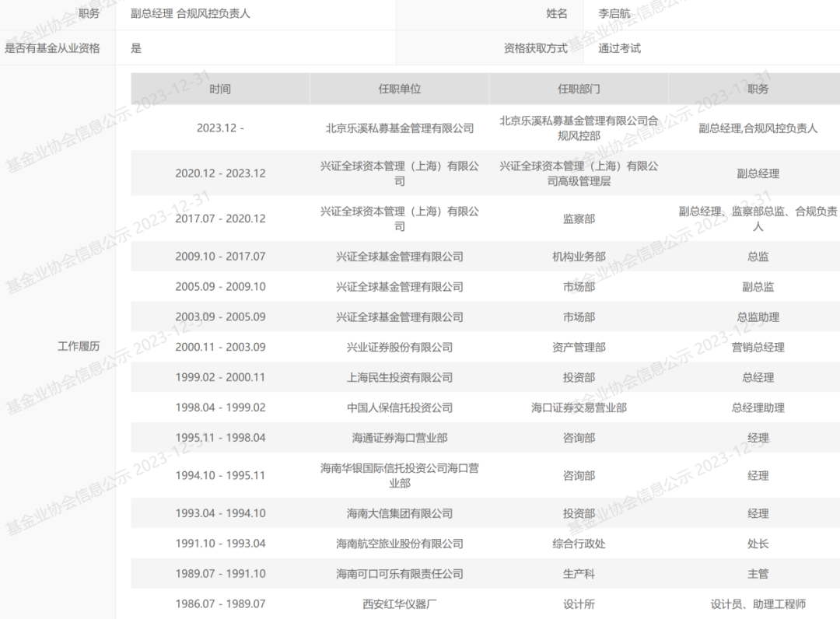
Task: Click the 工作履历 section label
Action: [x=79, y=346]
